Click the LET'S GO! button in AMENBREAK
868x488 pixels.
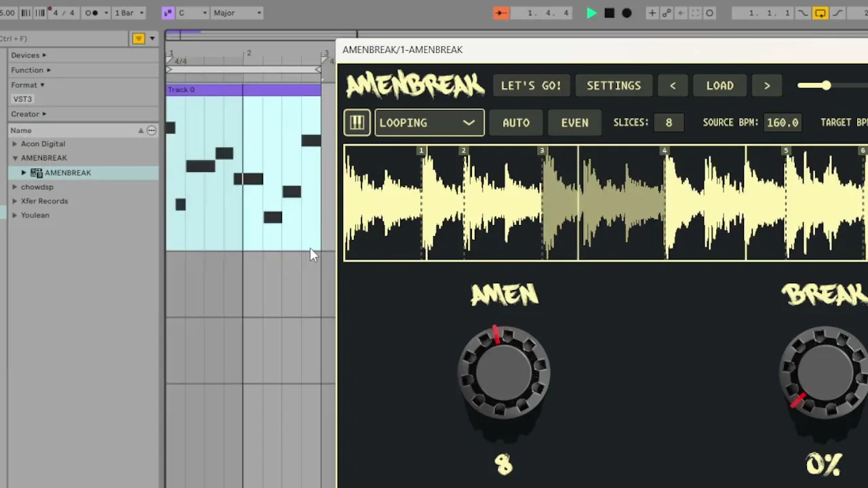click(x=531, y=85)
